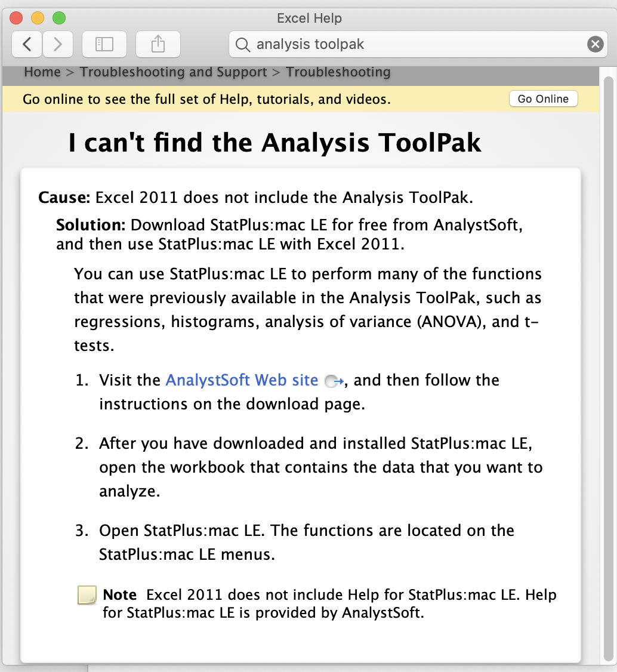Click the magnifying glass icon in search bar
The height and width of the screenshot is (672, 617).
[x=241, y=44]
